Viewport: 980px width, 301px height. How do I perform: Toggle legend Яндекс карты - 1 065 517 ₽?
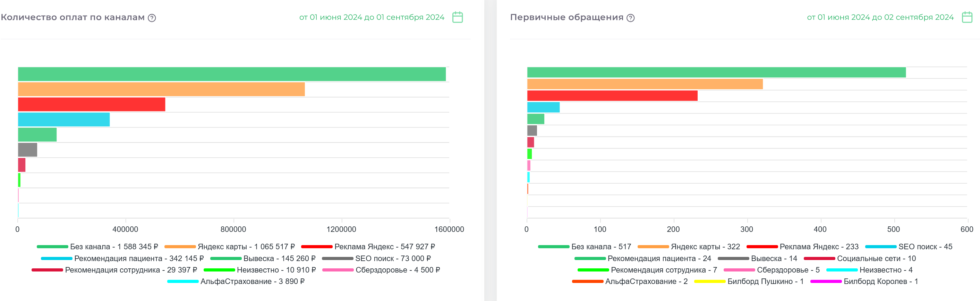pyautogui.click(x=229, y=246)
